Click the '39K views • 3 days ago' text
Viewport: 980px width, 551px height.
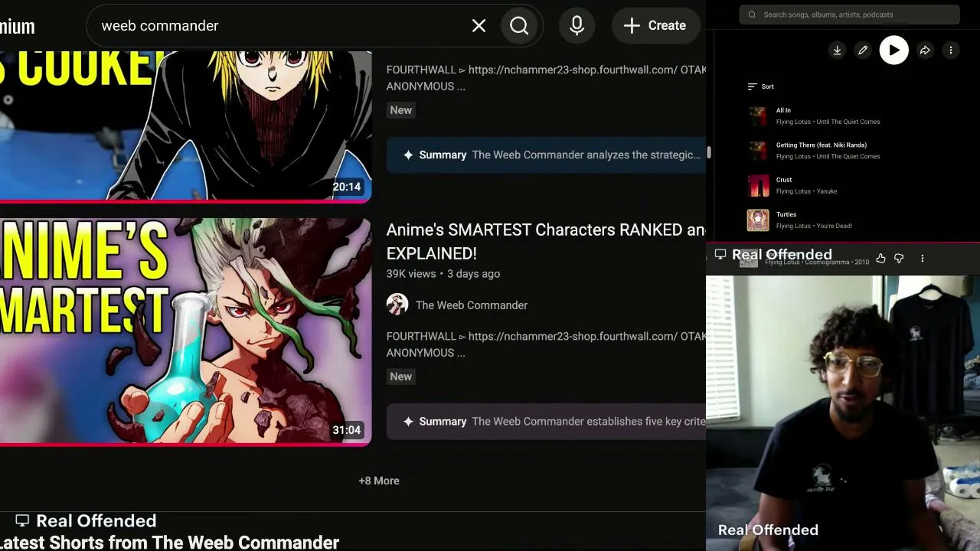[443, 274]
